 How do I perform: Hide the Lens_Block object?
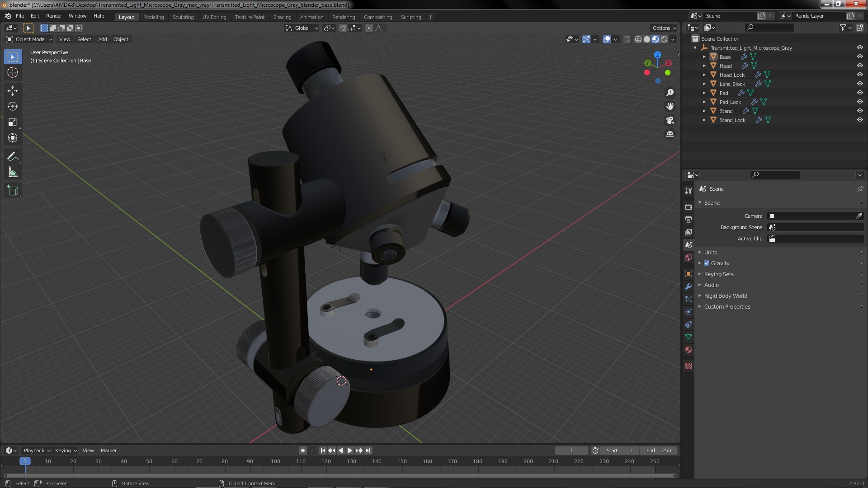point(860,84)
